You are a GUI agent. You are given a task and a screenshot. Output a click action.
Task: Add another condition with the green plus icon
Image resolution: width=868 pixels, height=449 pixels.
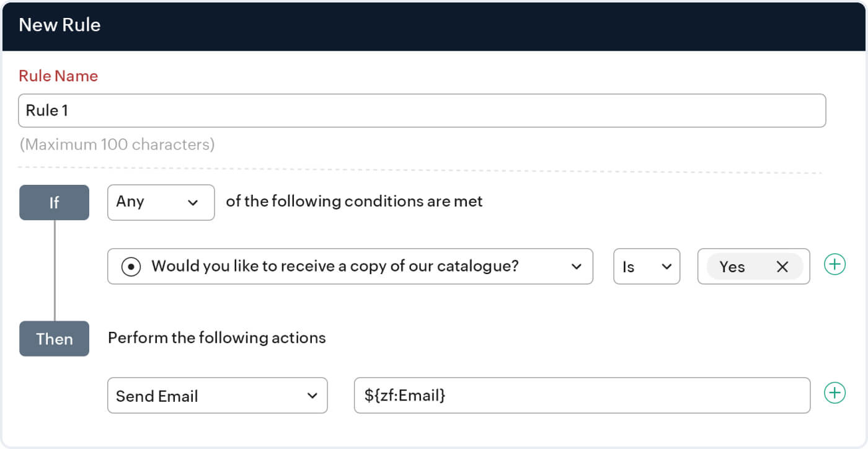click(x=835, y=264)
